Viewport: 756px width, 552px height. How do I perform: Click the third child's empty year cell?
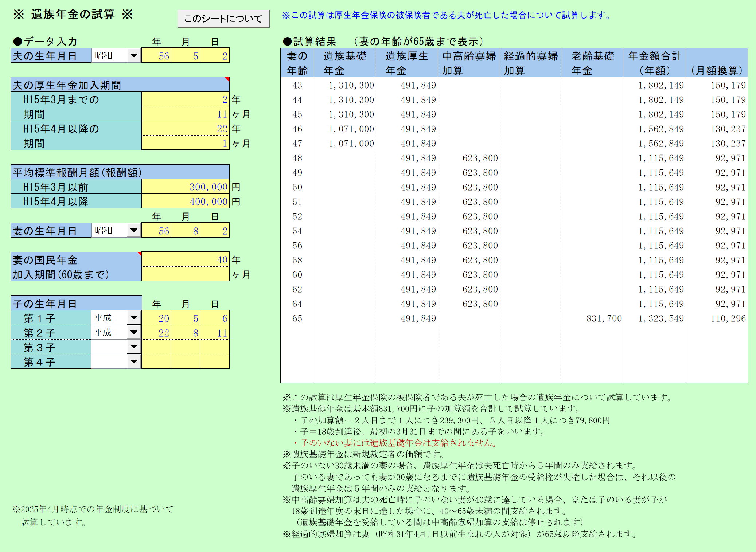click(x=157, y=347)
